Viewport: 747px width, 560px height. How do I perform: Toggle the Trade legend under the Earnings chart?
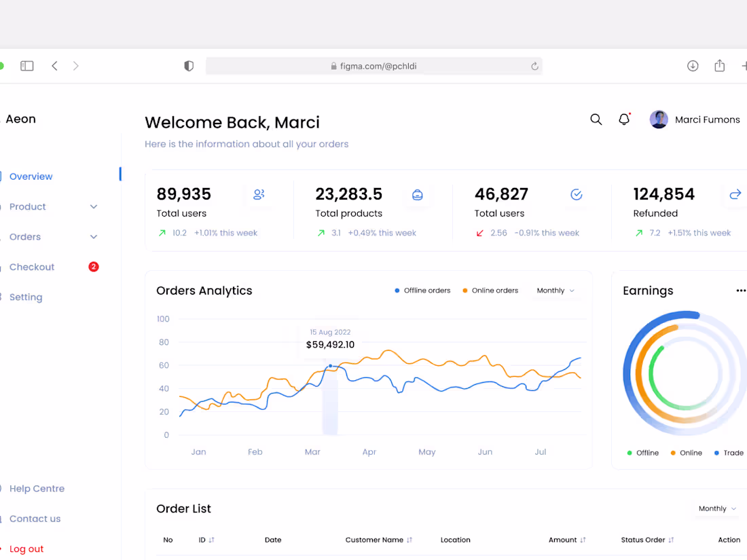pyautogui.click(x=728, y=453)
